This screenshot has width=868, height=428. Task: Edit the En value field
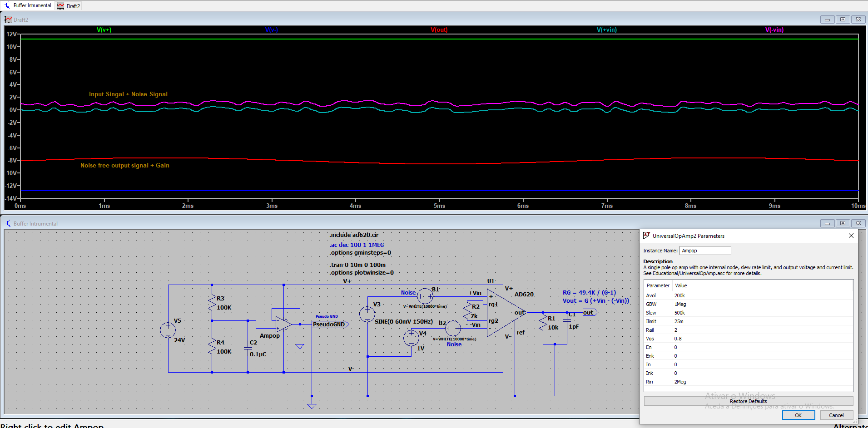point(763,347)
